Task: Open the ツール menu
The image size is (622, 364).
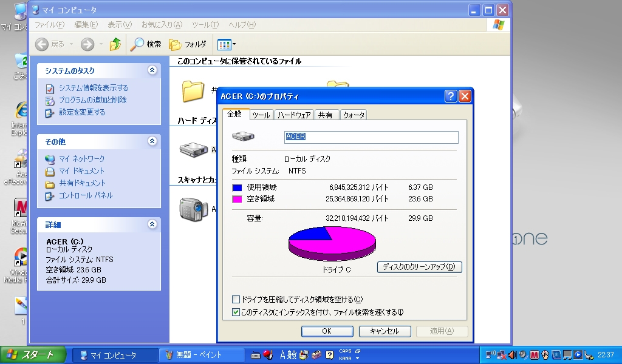Action: [205, 25]
